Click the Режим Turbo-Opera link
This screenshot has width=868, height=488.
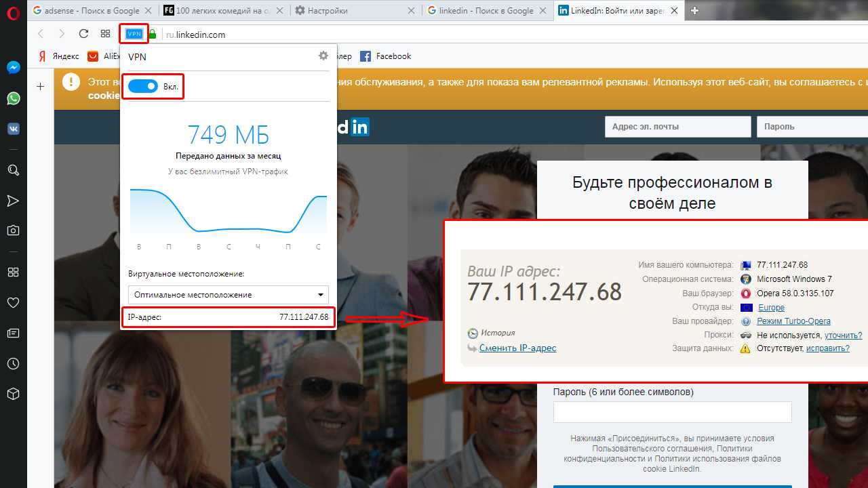pyautogui.click(x=793, y=321)
